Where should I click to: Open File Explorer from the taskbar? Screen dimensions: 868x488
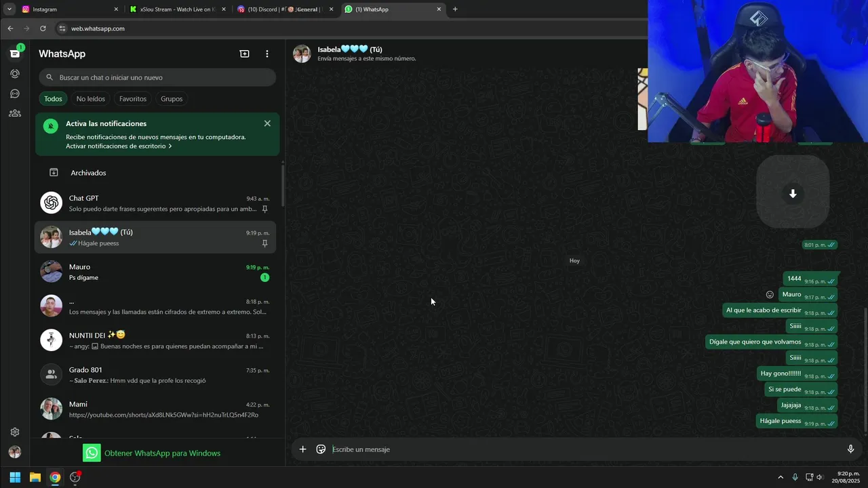pos(35,477)
